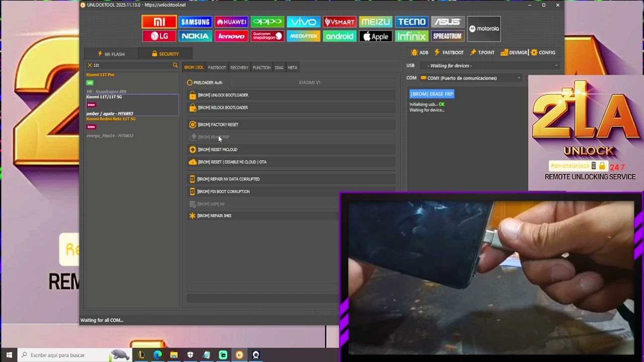Open the SECURITY tab
The image size is (644, 362).
point(165,54)
